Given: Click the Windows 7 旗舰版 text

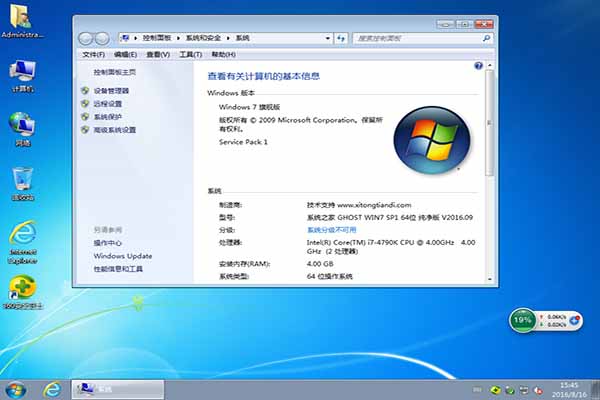Looking at the screenshot, I should [x=249, y=107].
